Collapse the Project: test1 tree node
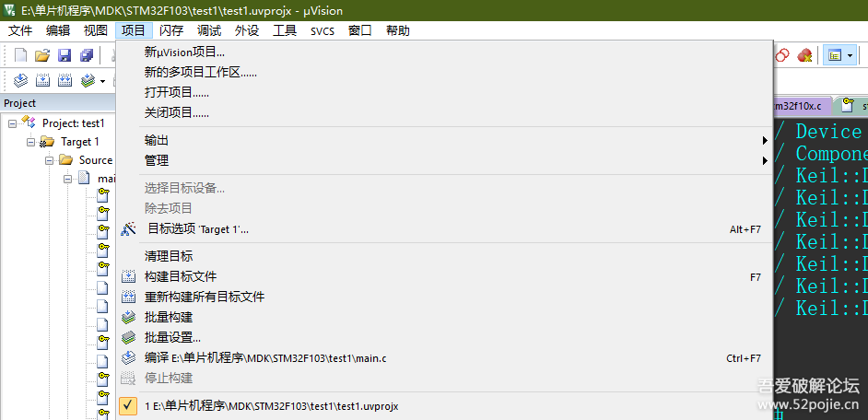868x420 pixels. tap(12, 122)
